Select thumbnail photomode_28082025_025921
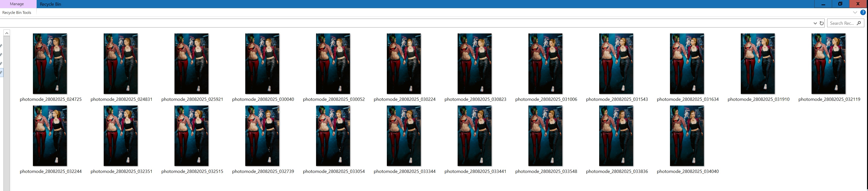Viewport: 868px width, 191px height. click(191, 64)
